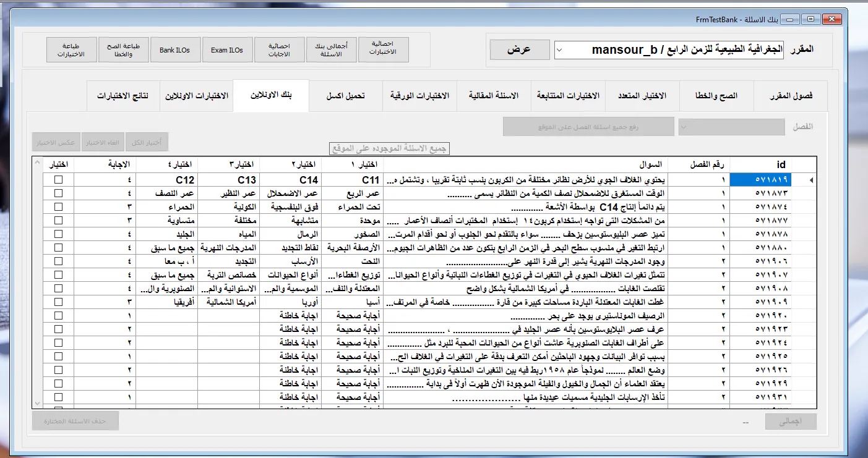868x458 pixels.
Task: Click the cell أمريكا الشمالية
Action: [x=229, y=302]
